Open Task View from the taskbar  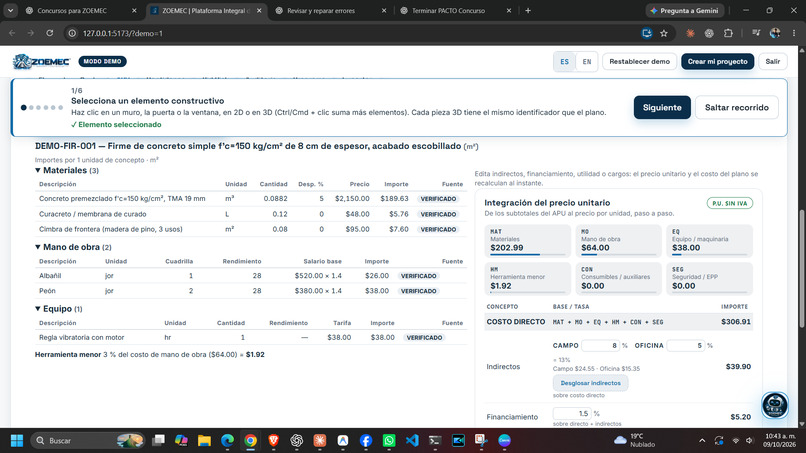158,441
